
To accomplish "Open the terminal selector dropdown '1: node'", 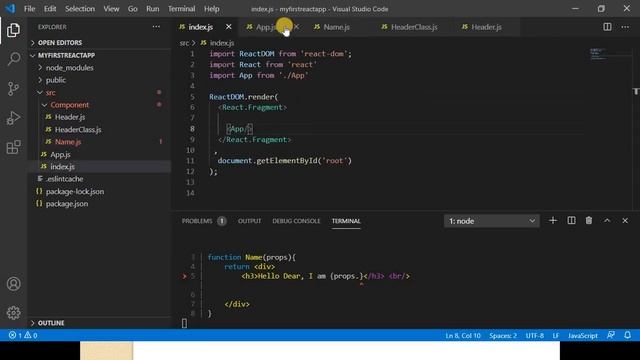I will pyautogui.click(x=491, y=221).
